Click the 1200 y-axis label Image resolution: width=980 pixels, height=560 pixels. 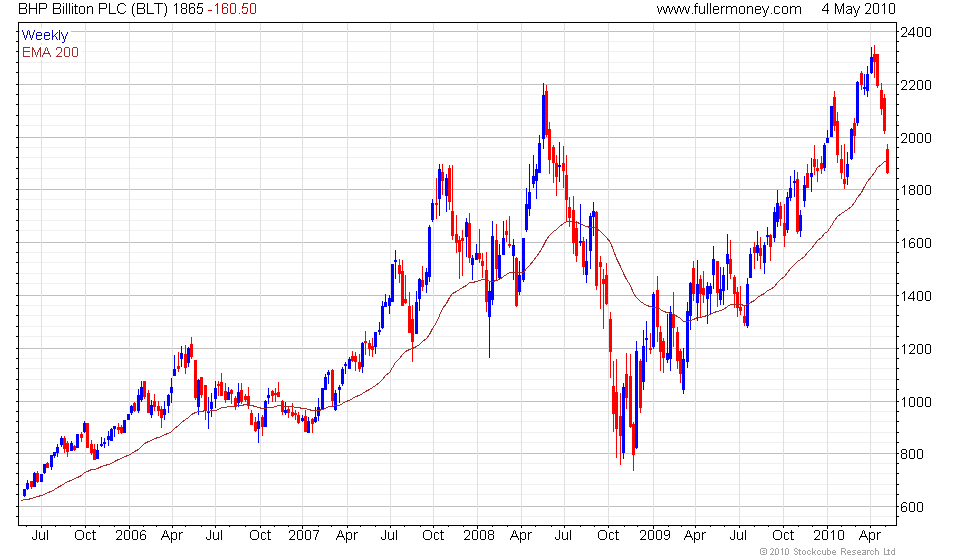[916, 349]
